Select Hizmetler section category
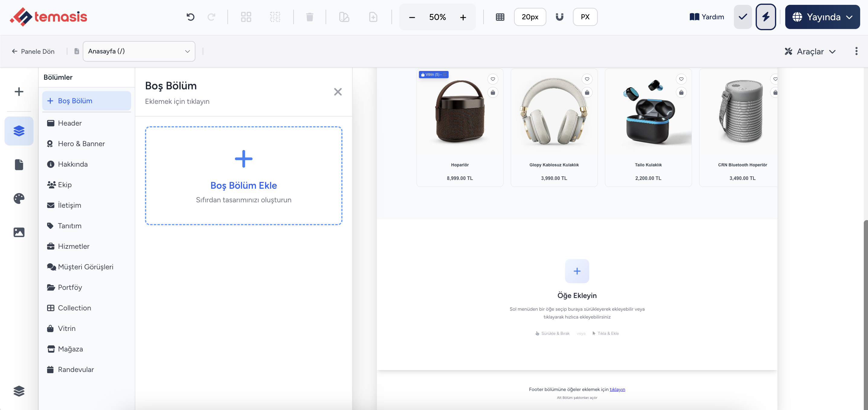Viewport: 868px width, 410px height. (87, 246)
